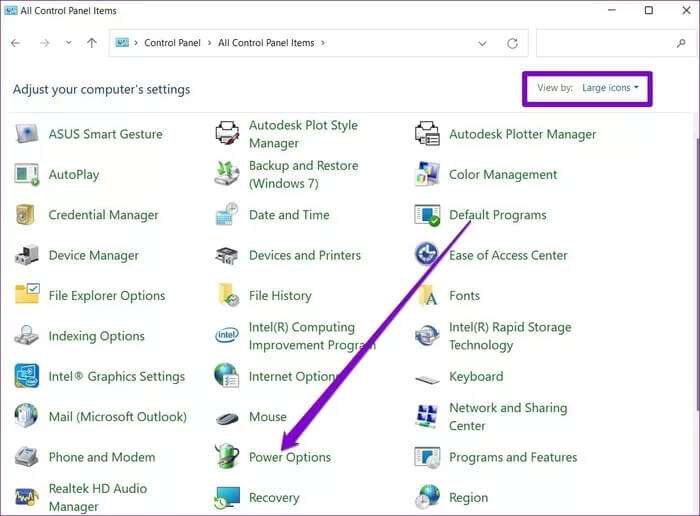This screenshot has height=516, width=700.
Task: Click the Device Manager icon
Action: point(26,255)
